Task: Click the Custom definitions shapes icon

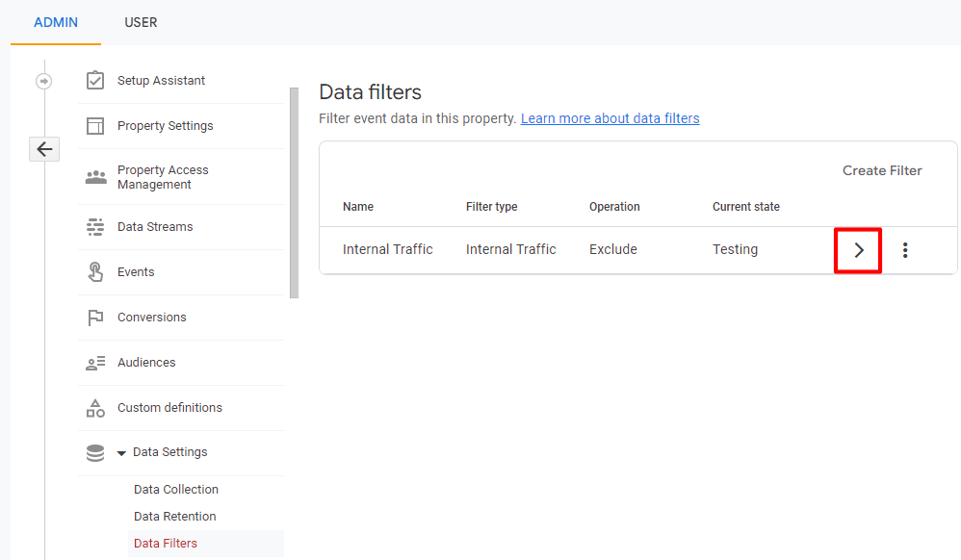Action: 95,407
